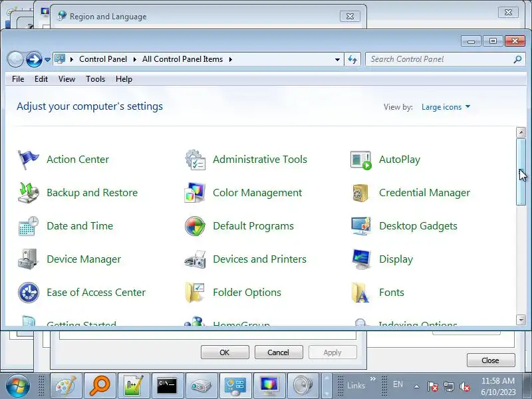The height and width of the screenshot is (399, 532).
Task: Click the network tray icon
Action: (448, 386)
